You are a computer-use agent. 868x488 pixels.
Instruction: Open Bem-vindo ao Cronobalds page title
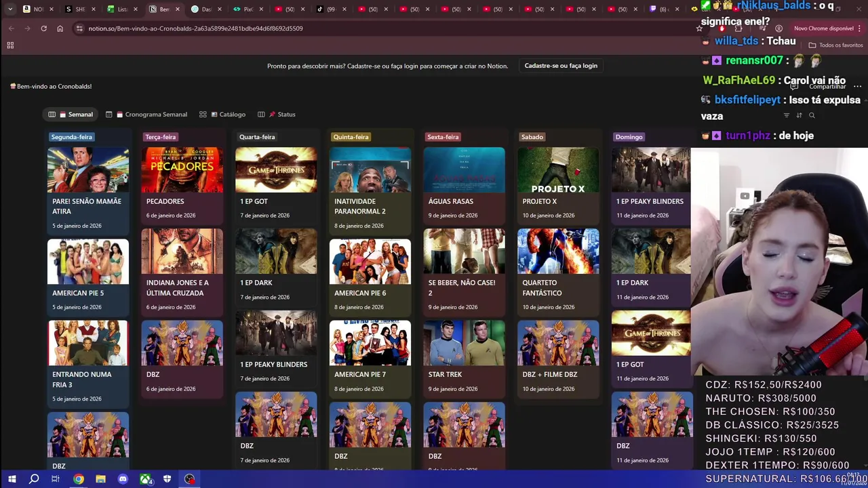pyautogui.click(x=51, y=86)
